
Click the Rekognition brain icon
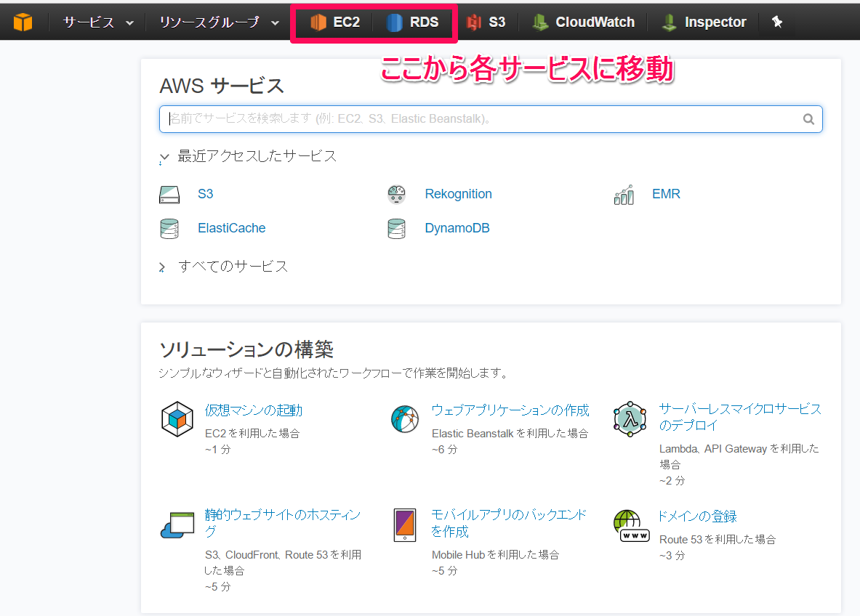396,195
